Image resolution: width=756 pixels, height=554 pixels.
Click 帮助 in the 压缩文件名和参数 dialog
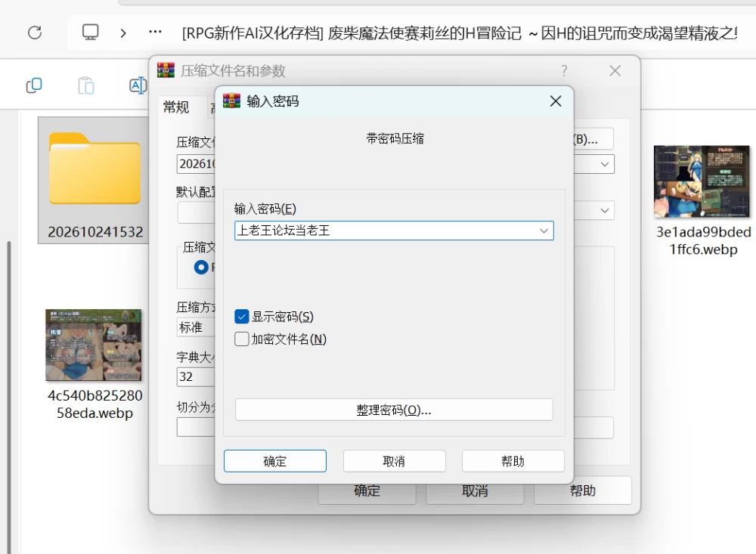582,491
